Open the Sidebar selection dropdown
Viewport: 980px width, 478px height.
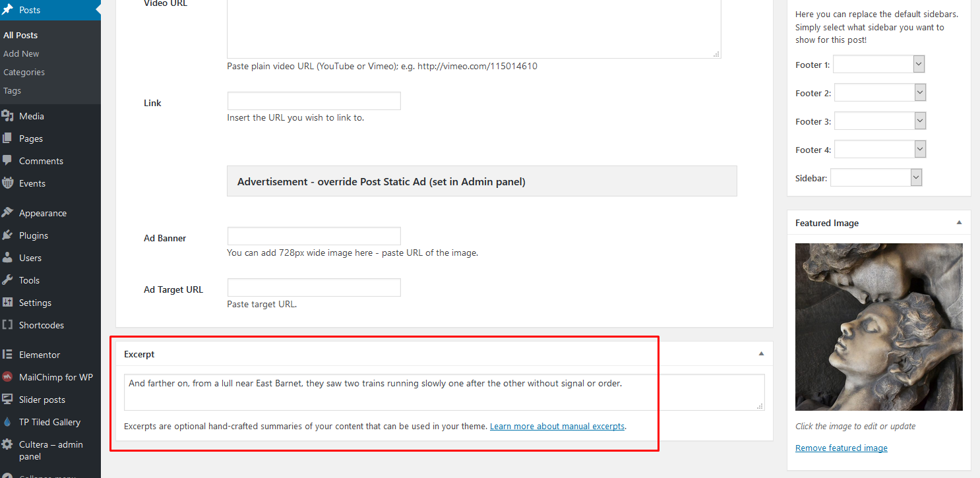tap(876, 178)
